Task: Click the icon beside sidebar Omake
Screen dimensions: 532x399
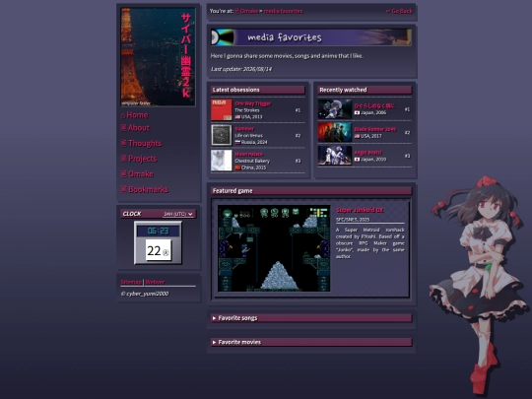Action: click(x=123, y=173)
